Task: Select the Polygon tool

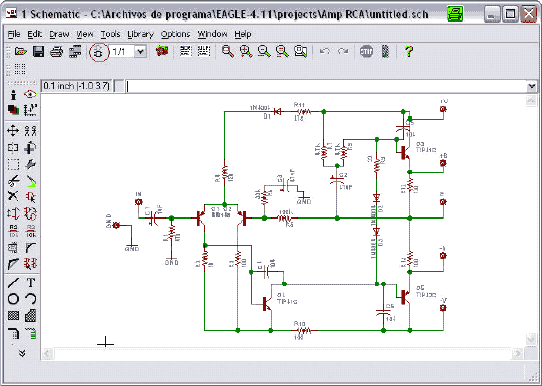Action: click(x=31, y=316)
